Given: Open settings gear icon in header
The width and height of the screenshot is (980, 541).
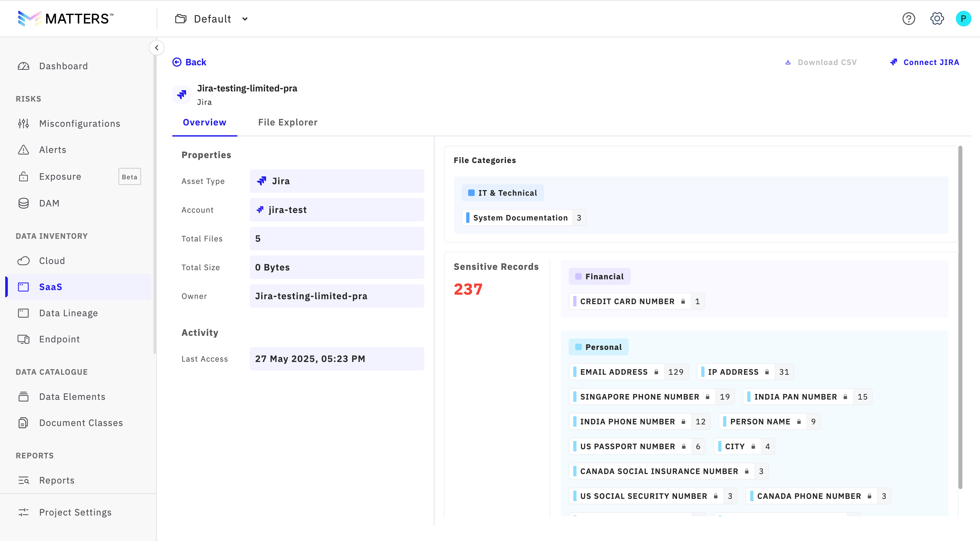Looking at the screenshot, I should coord(937,19).
